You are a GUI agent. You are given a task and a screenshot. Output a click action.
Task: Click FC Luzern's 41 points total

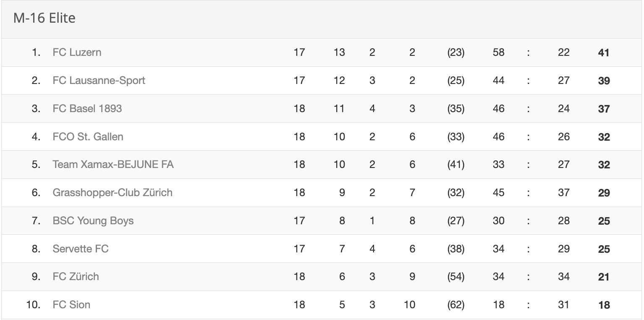coord(604,53)
